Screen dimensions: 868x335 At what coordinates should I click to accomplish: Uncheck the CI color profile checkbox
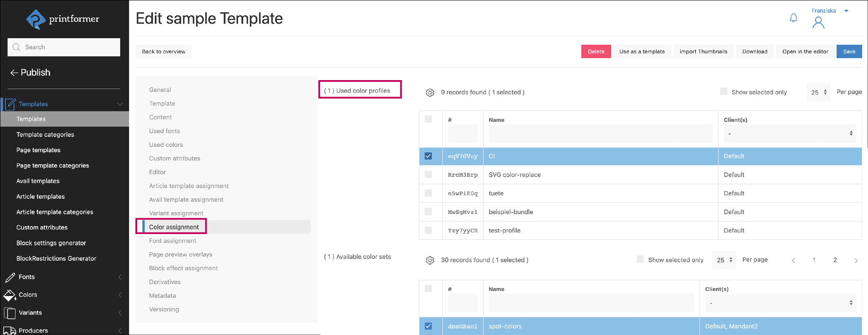pos(428,156)
